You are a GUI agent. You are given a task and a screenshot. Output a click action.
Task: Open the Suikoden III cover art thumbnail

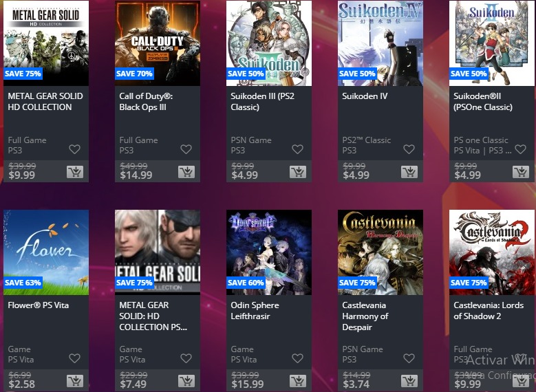click(x=269, y=43)
